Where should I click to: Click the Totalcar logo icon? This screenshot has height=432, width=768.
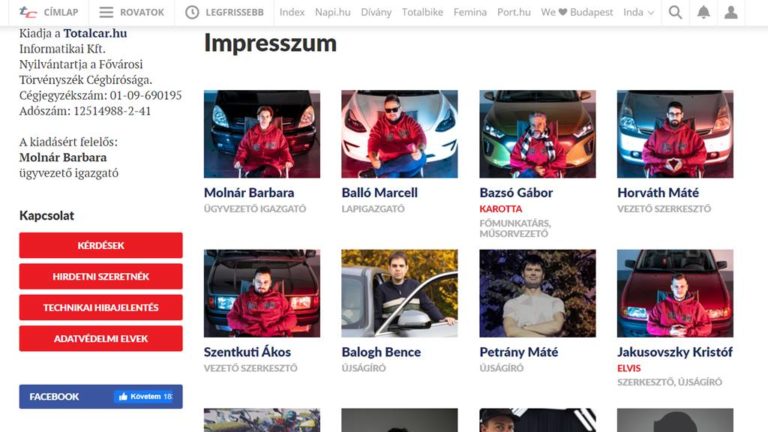[x=28, y=12]
